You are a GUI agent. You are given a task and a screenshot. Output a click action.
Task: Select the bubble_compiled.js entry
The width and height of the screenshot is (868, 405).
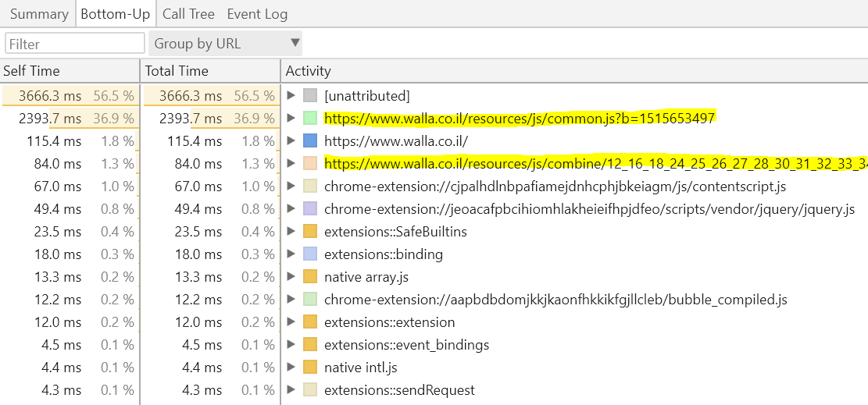pos(555,300)
